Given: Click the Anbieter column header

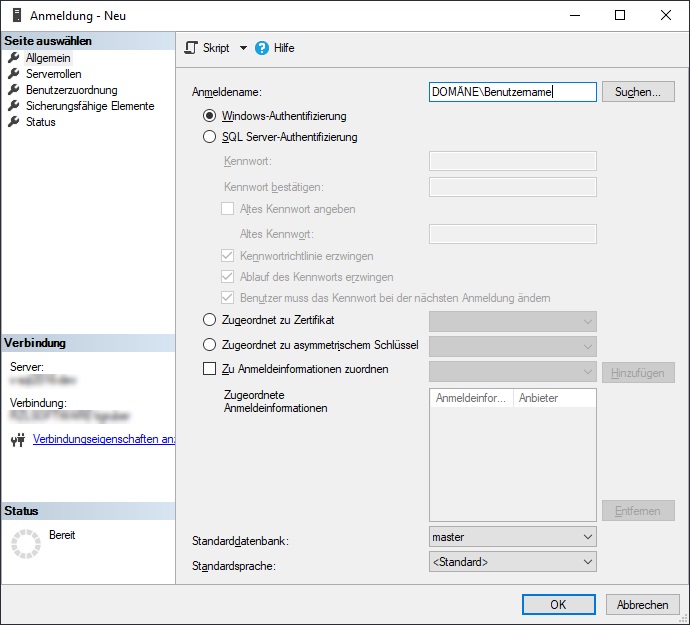Looking at the screenshot, I should [554, 398].
